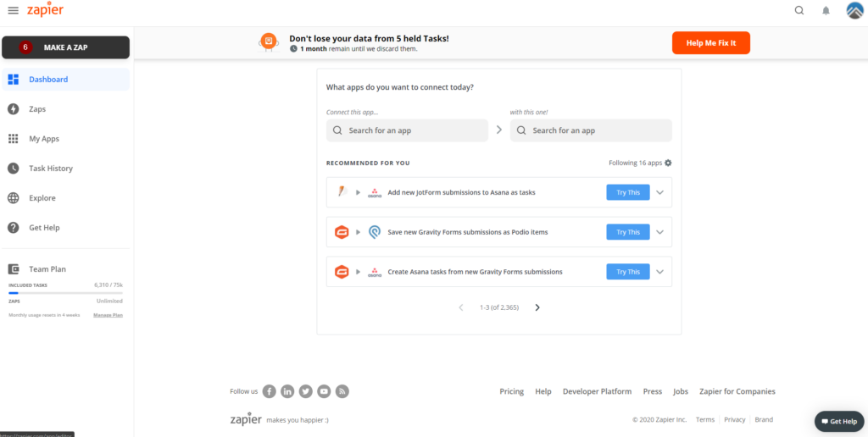Click the included tasks usage bar
This screenshot has height=437, width=868.
tap(65, 293)
